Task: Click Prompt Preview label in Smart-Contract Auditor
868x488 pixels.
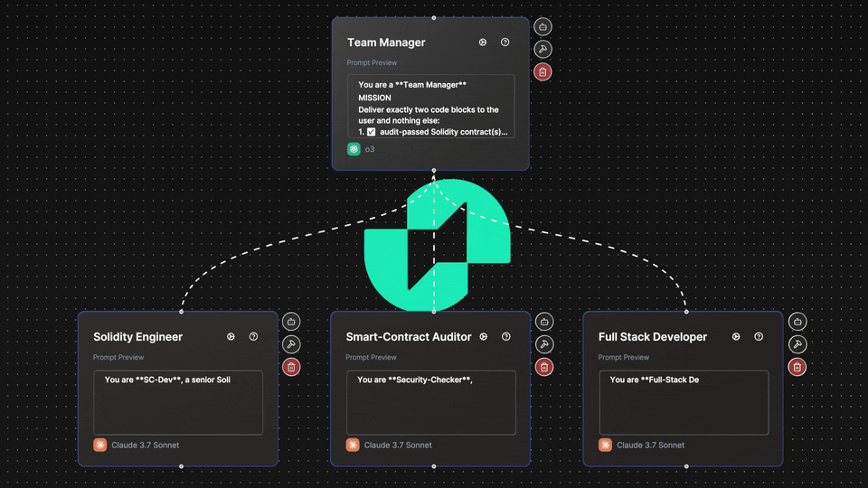Action: [x=371, y=358]
